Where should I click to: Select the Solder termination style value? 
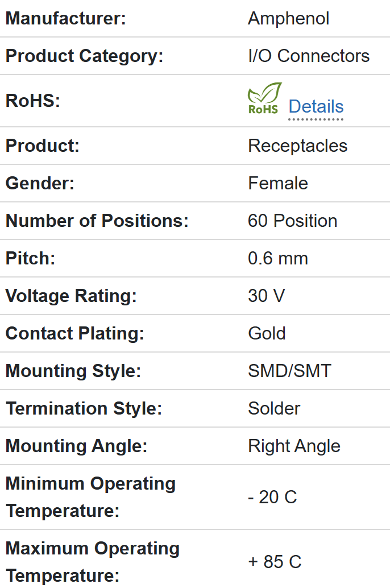coord(274,409)
